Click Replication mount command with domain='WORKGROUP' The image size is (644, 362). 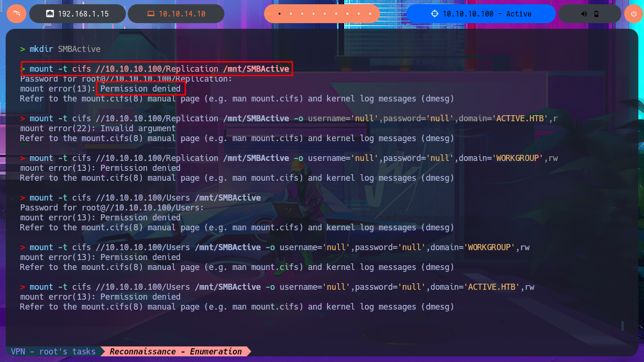(x=289, y=158)
